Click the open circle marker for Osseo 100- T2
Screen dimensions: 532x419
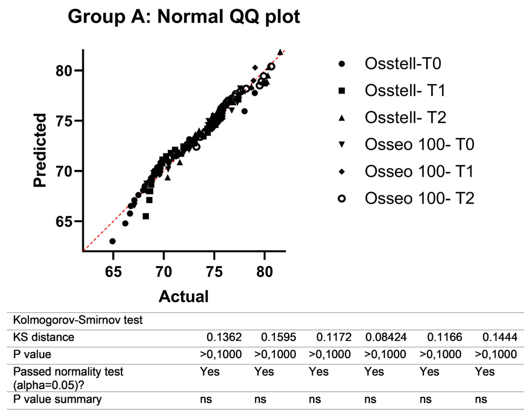[342, 198]
